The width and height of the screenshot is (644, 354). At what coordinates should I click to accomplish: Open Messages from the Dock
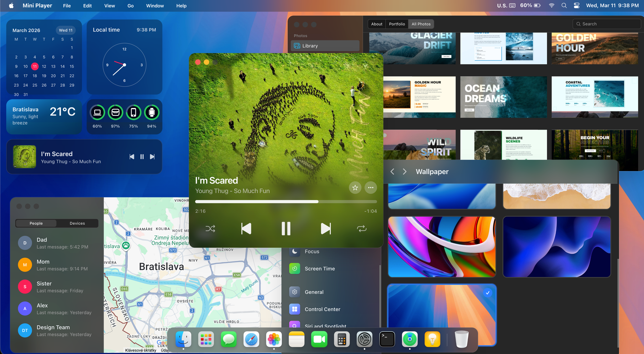point(228,339)
